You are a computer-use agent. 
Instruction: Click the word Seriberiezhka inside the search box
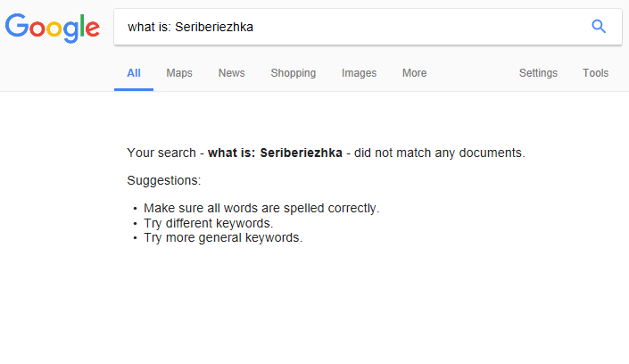(214, 27)
